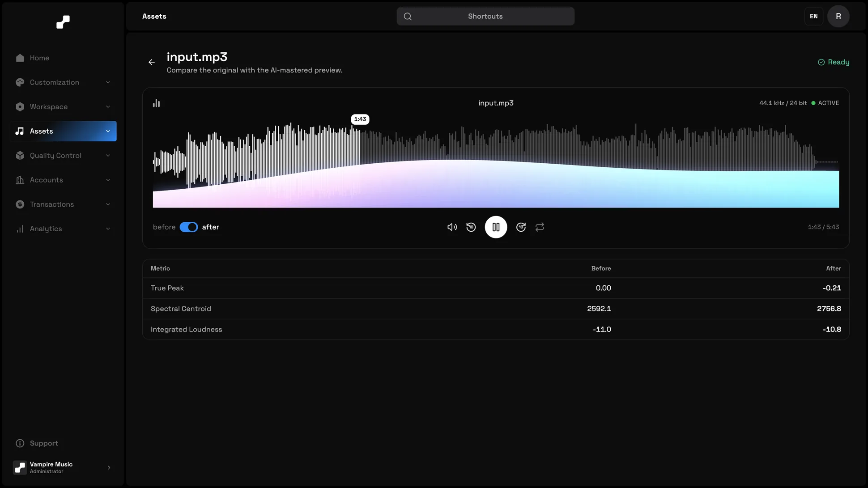This screenshot has height=488, width=868.
Task: Click the app logo in the sidebar
Action: click(63, 22)
